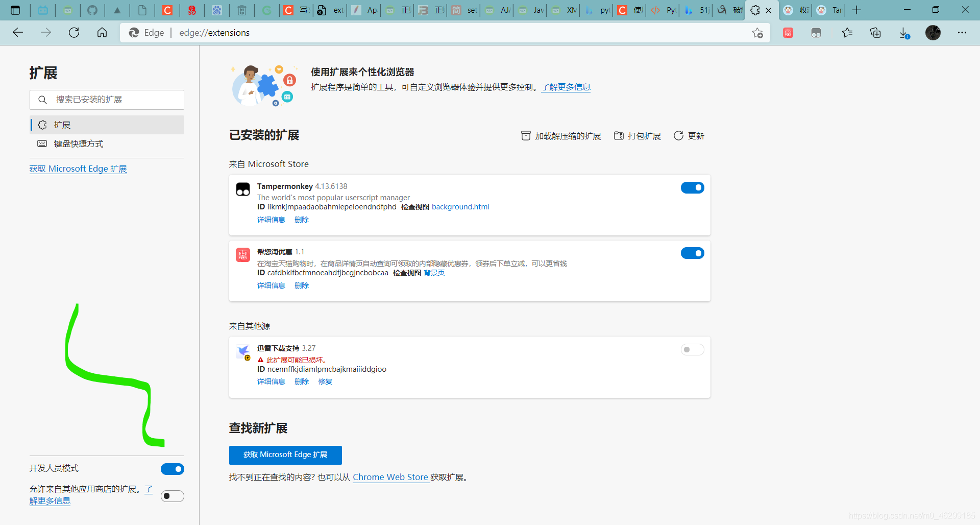Viewport: 980px width, 525px height.
Task: Click 更新 to update extensions
Action: point(689,136)
